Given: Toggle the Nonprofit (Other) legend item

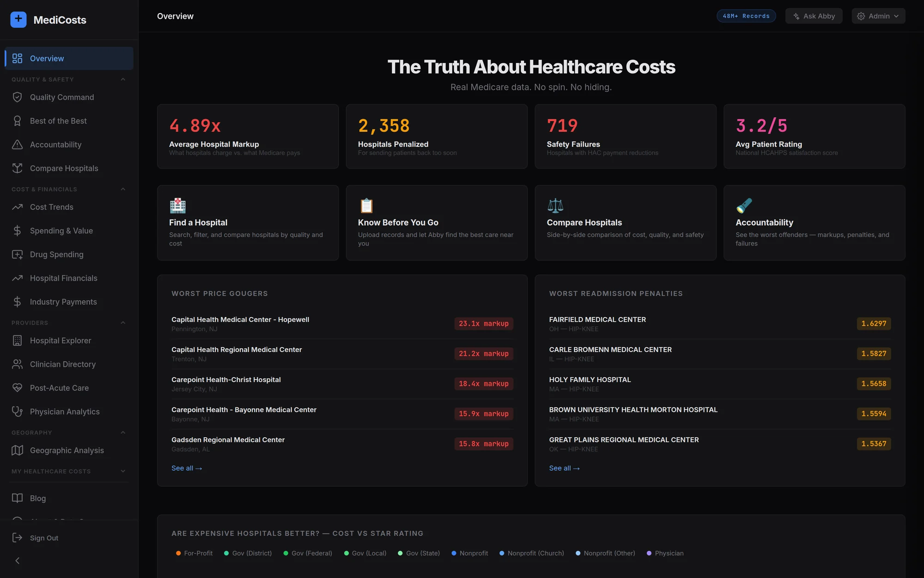Looking at the screenshot, I should [605, 553].
